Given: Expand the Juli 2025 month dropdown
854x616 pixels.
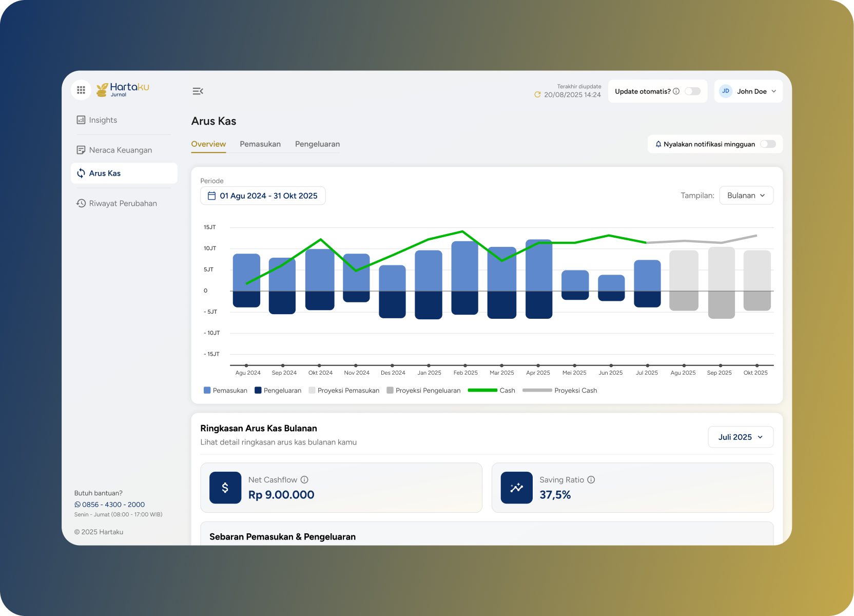Looking at the screenshot, I should click(741, 437).
